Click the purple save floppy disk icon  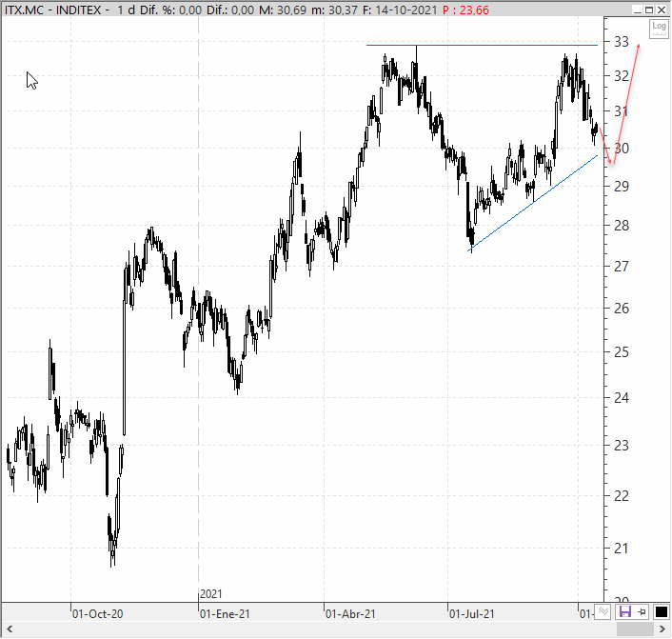tap(624, 611)
